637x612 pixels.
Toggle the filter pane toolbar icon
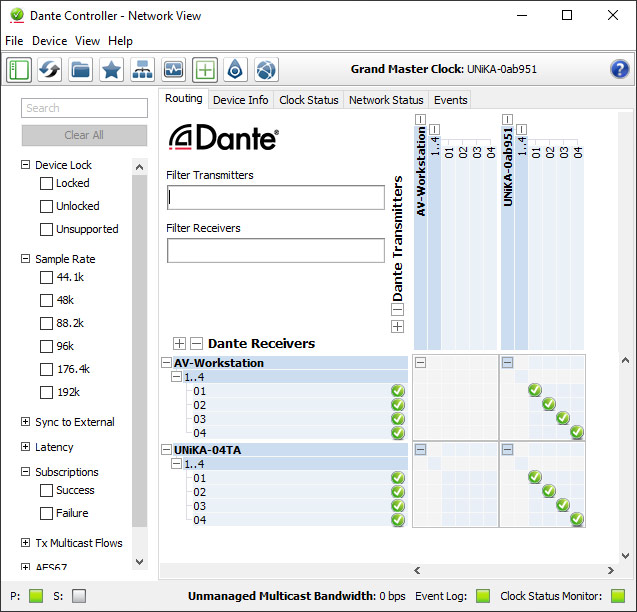(x=19, y=69)
